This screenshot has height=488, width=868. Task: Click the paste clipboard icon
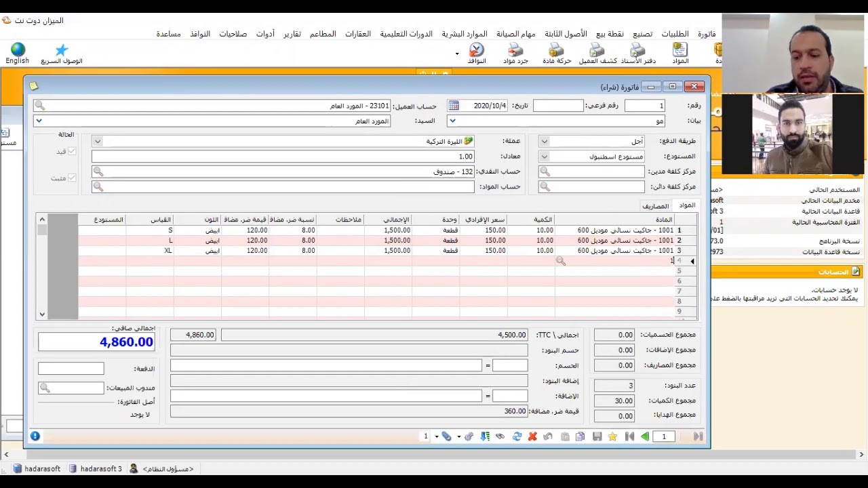click(565, 436)
